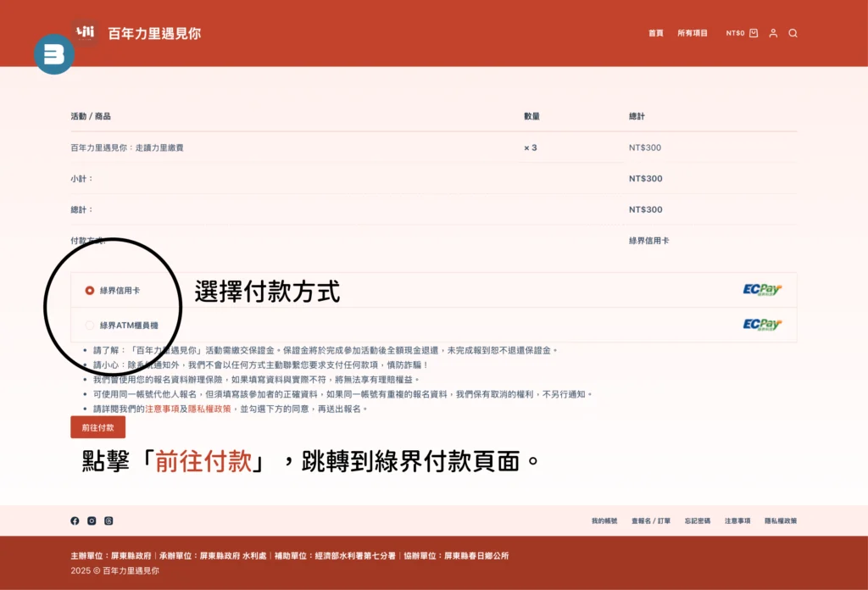
Task: Open 所有項目 in the top navigation
Action: [x=692, y=33]
